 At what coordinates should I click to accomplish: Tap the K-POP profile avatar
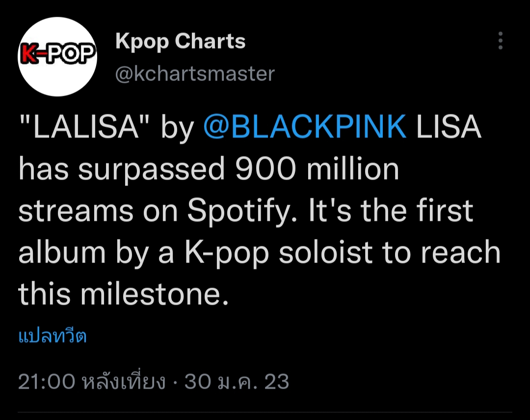(x=57, y=57)
